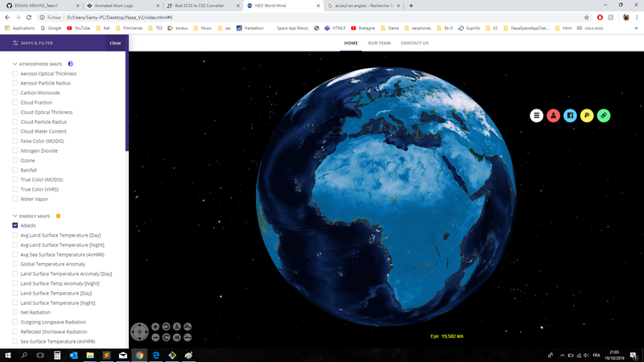
Task: Click the globe pan direction pad
Action: tap(139, 331)
